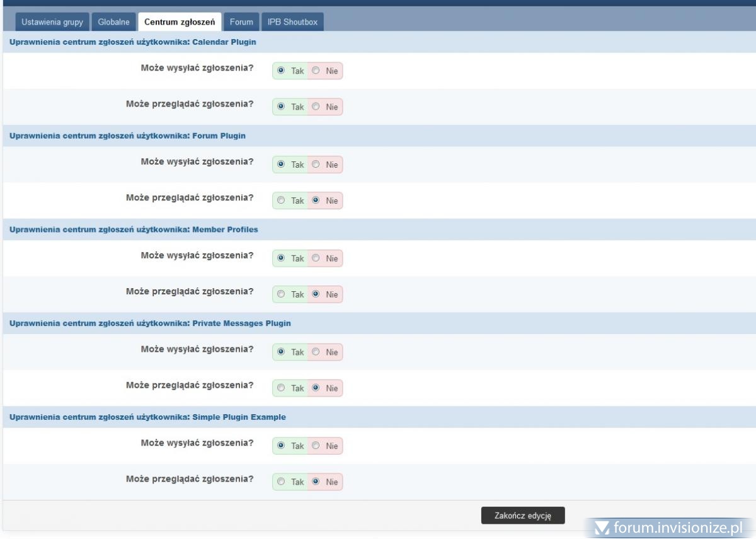Select Tak for Simple Plugin Example viewing reports

281,482
